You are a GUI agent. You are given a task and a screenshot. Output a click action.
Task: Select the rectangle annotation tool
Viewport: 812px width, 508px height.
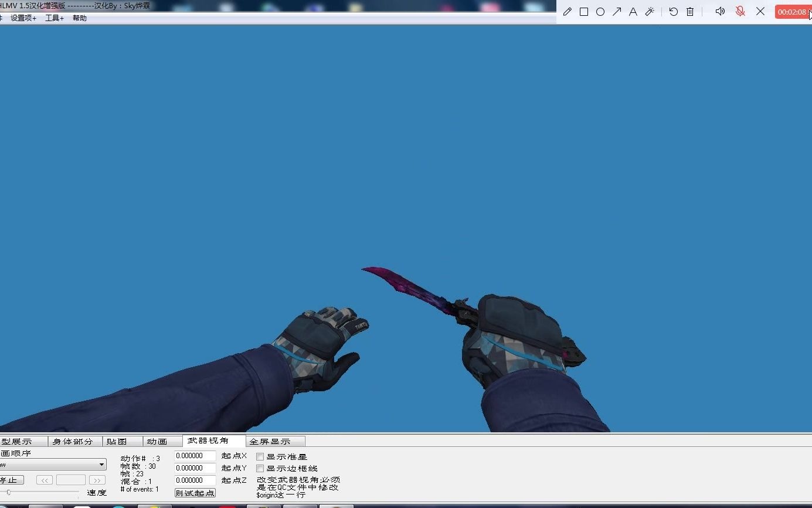584,11
